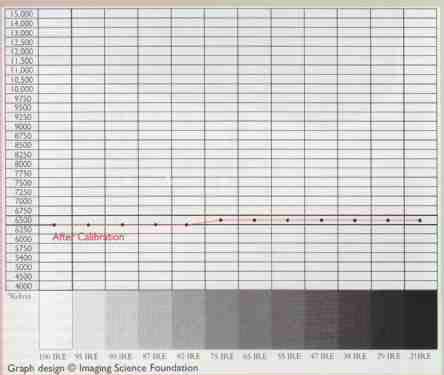This screenshot has height=375, width=444.
Task: Click the 10,000 axis value
Action: [22, 89]
